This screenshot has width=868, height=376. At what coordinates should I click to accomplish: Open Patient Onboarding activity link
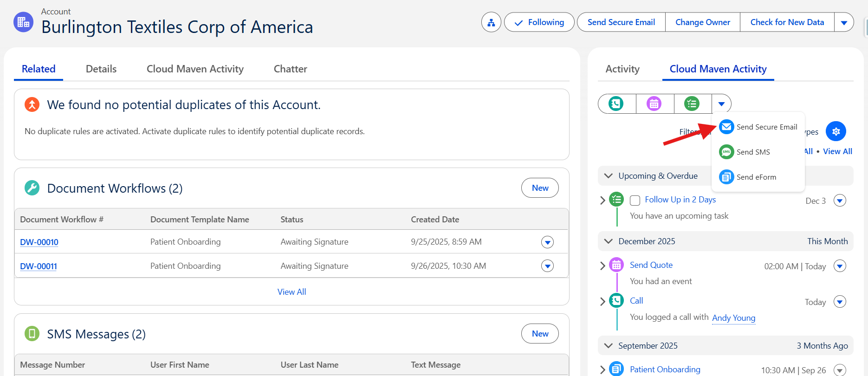coord(665,370)
